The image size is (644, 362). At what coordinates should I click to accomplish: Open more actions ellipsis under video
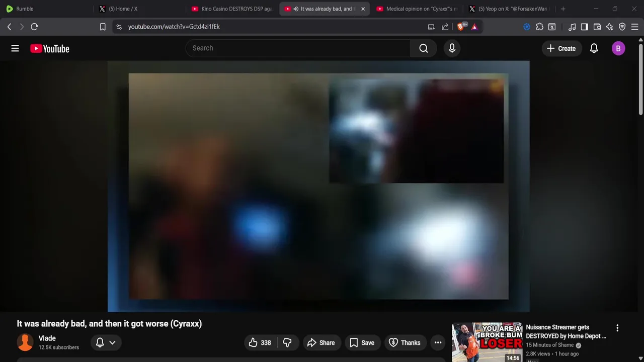click(438, 343)
